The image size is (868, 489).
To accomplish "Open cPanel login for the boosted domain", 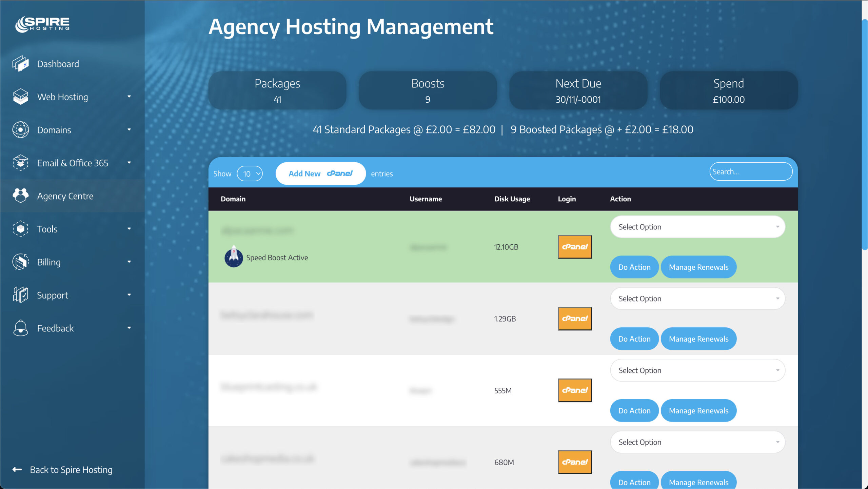I will pyautogui.click(x=575, y=247).
